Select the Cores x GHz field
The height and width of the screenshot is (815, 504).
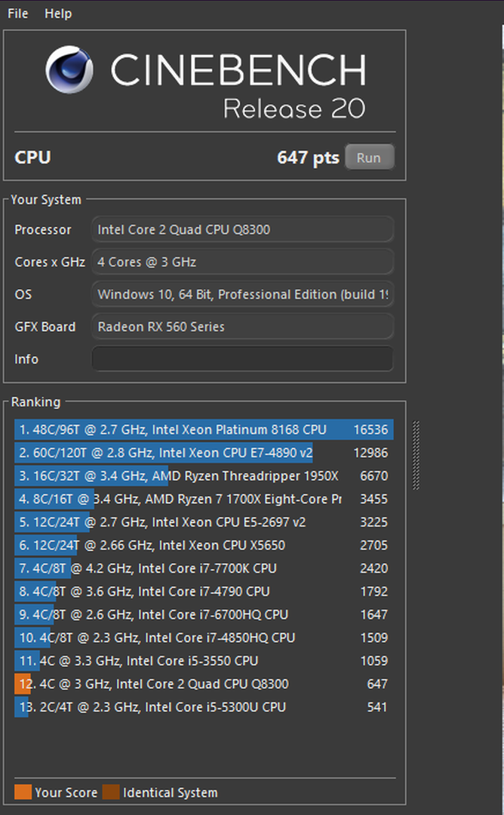click(x=242, y=262)
